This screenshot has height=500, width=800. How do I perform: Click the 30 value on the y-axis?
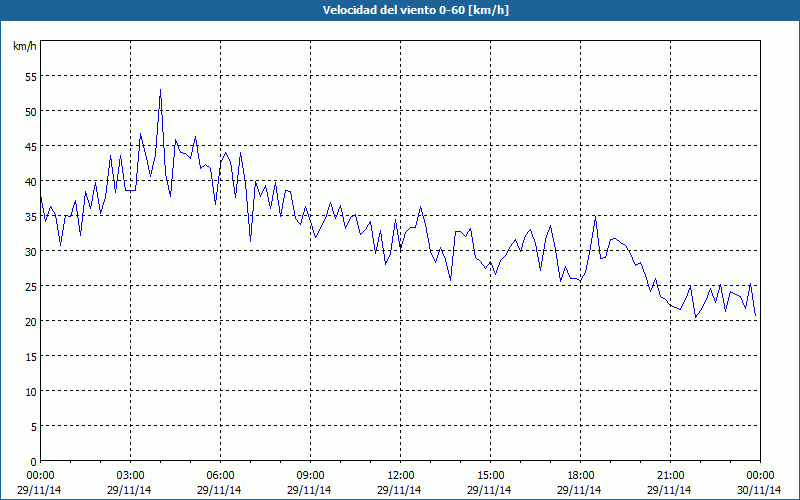31,252
